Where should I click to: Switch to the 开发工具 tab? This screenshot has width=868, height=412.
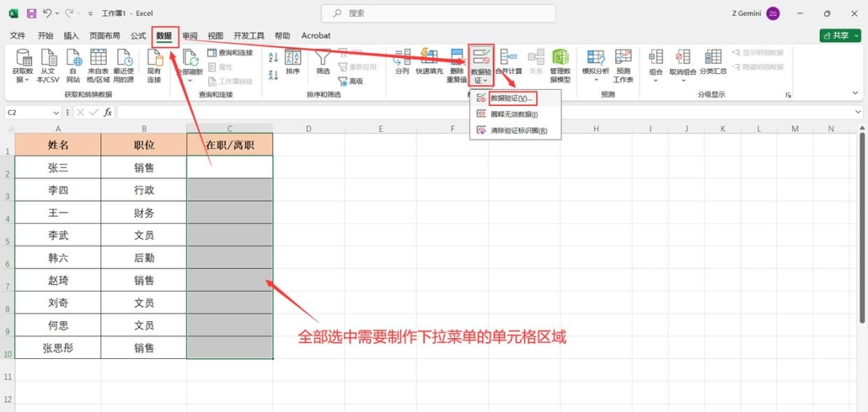click(248, 35)
